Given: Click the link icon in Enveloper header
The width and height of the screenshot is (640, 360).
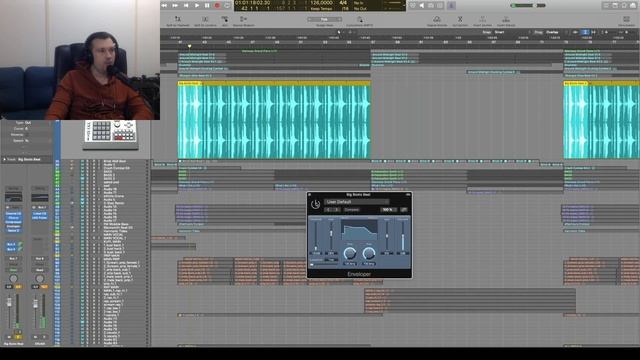Looking at the screenshot, I should tap(404, 210).
